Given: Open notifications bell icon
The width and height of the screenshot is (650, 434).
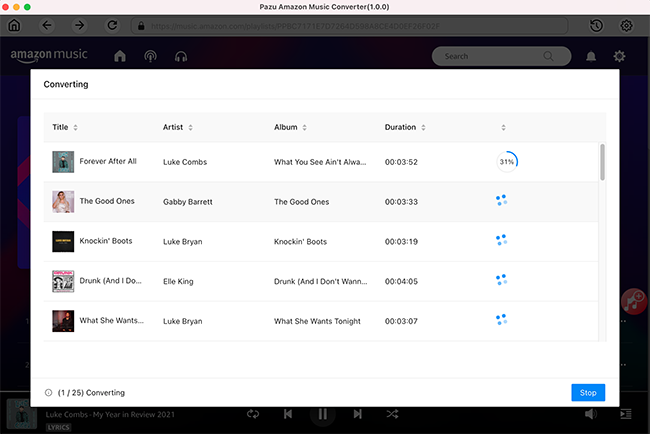Looking at the screenshot, I should (591, 56).
